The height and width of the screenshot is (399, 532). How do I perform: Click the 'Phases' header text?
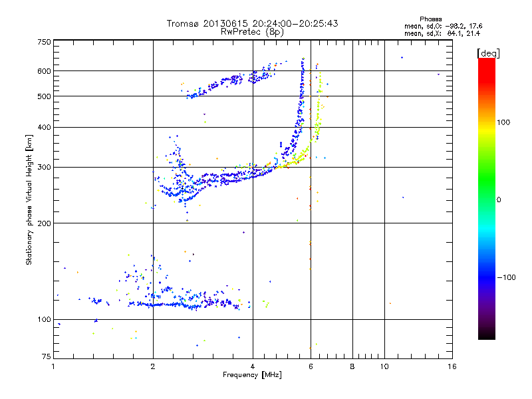[430, 19]
